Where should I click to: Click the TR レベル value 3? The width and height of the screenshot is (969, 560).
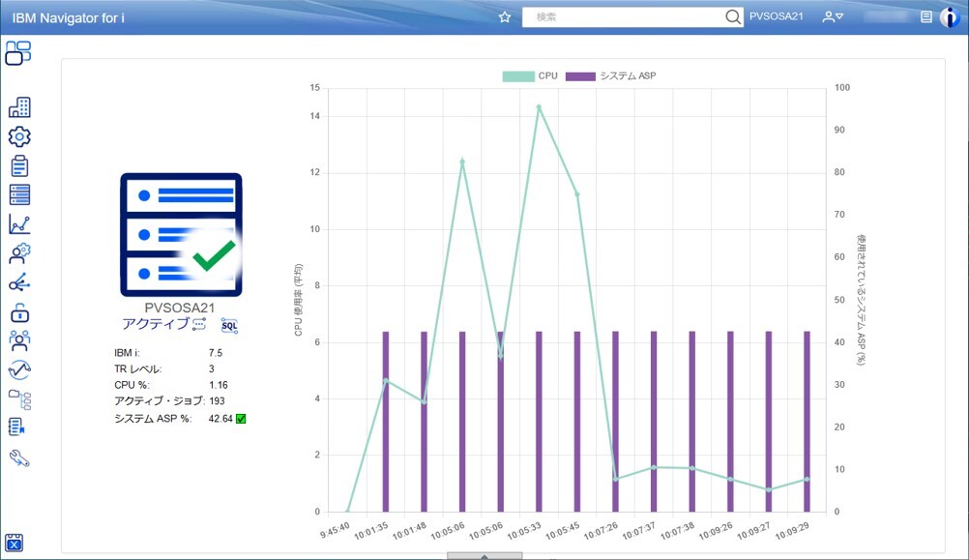point(212,369)
